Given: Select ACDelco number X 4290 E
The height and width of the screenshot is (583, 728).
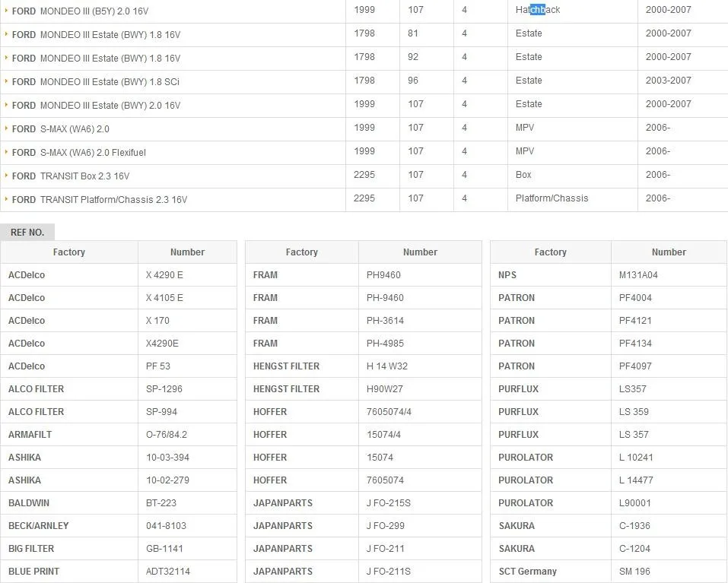Looking at the screenshot, I should [164, 275].
